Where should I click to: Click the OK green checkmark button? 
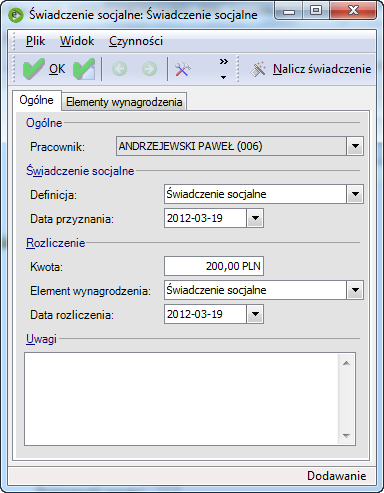[x=44, y=69]
